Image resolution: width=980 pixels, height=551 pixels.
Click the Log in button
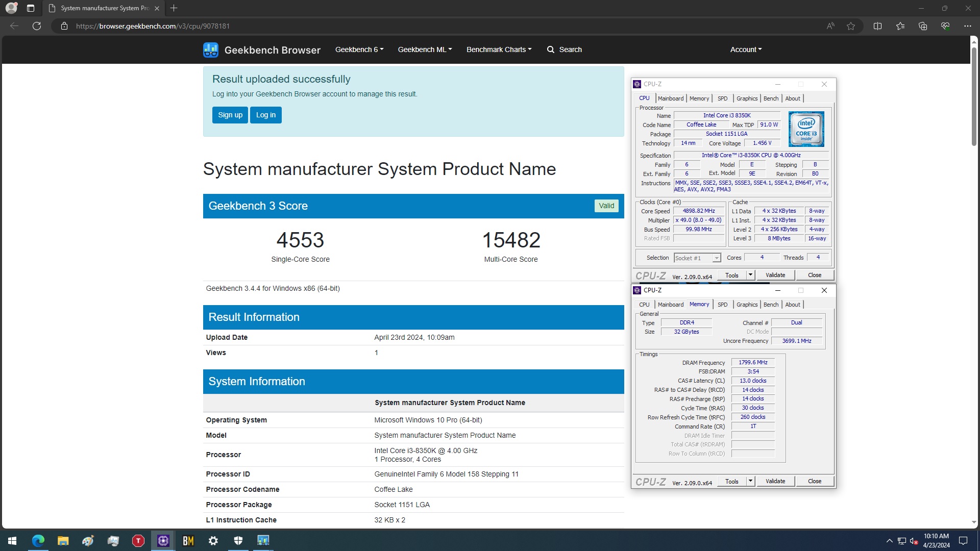tap(266, 115)
